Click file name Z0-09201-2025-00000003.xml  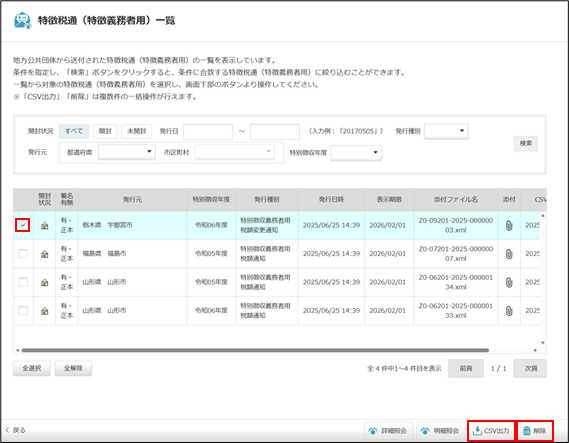pos(456,225)
